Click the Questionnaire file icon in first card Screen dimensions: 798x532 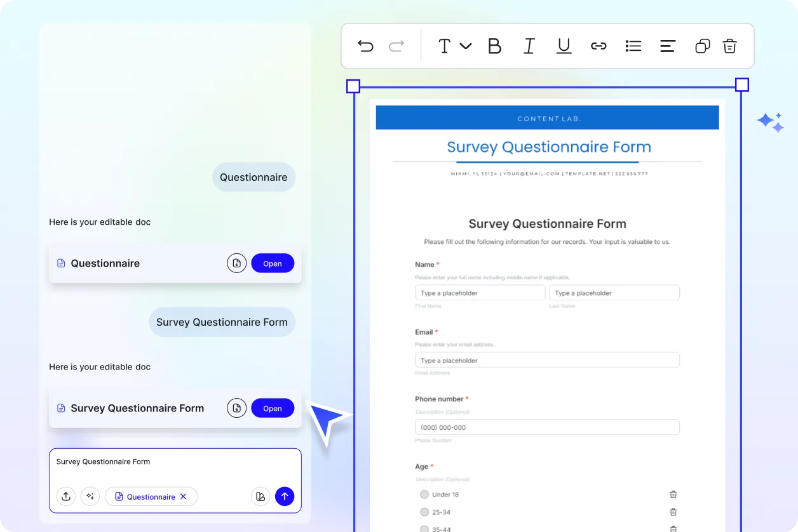(x=61, y=263)
